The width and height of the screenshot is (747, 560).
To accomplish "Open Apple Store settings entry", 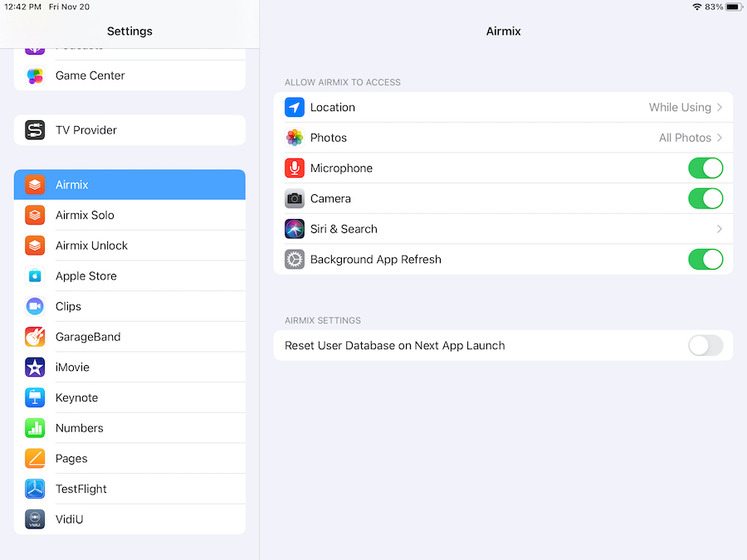I will 86,276.
